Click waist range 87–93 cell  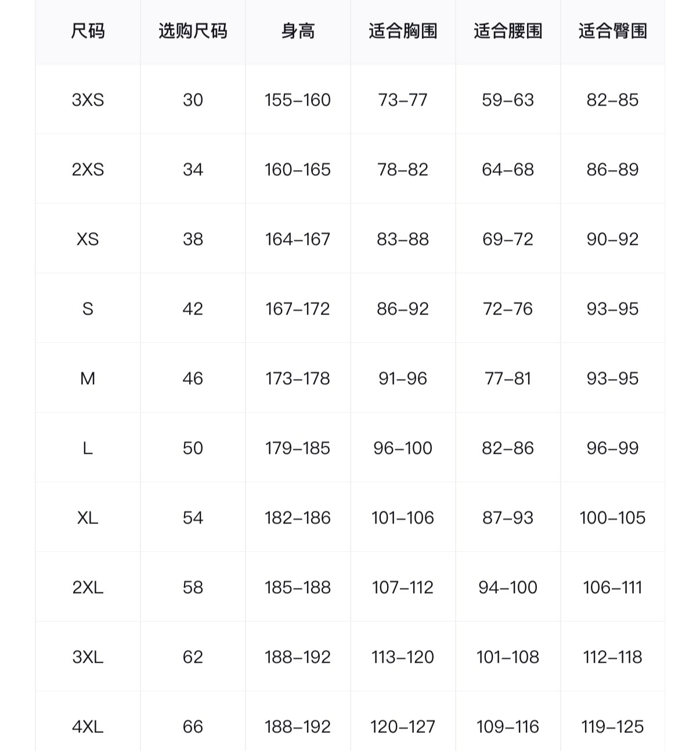click(x=508, y=518)
